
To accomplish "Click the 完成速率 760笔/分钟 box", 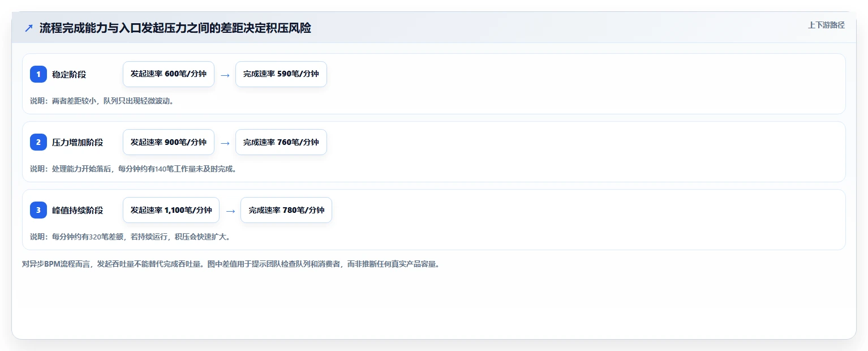I will point(281,142).
